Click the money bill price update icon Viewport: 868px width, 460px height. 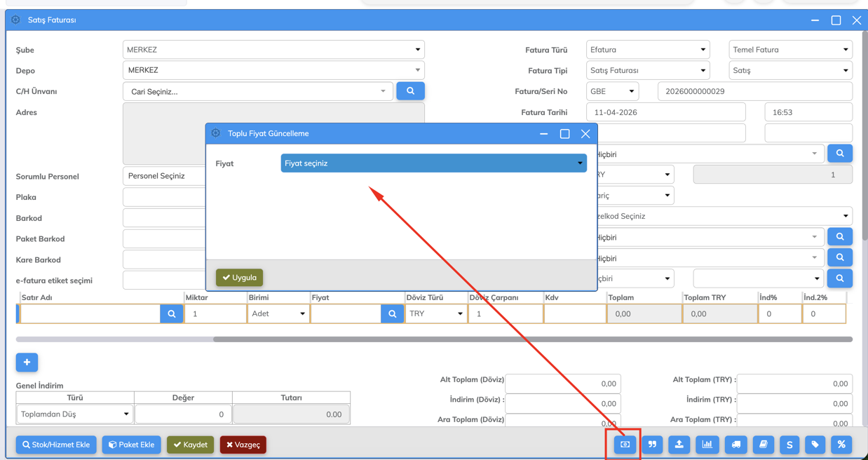(625, 445)
